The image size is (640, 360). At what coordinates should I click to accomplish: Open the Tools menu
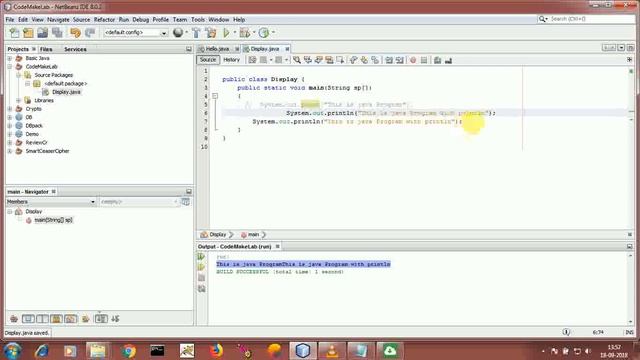coord(198,20)
